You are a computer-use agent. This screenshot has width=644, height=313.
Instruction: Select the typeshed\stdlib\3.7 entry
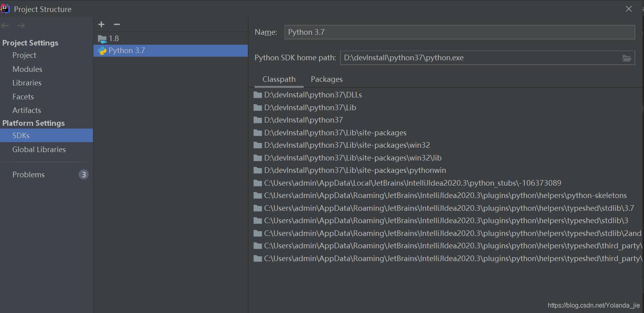pos(449,208)
